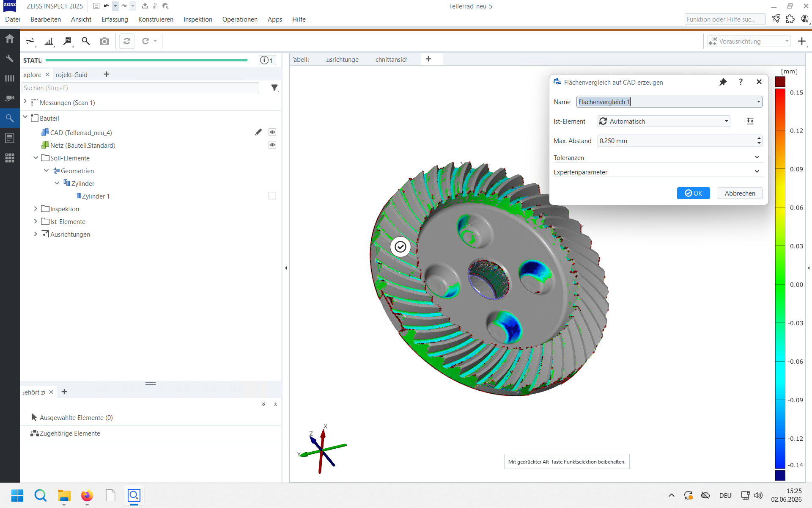Expand the Messungen (Scan 1) node
The image size is (812, 508).
point(25,102)
